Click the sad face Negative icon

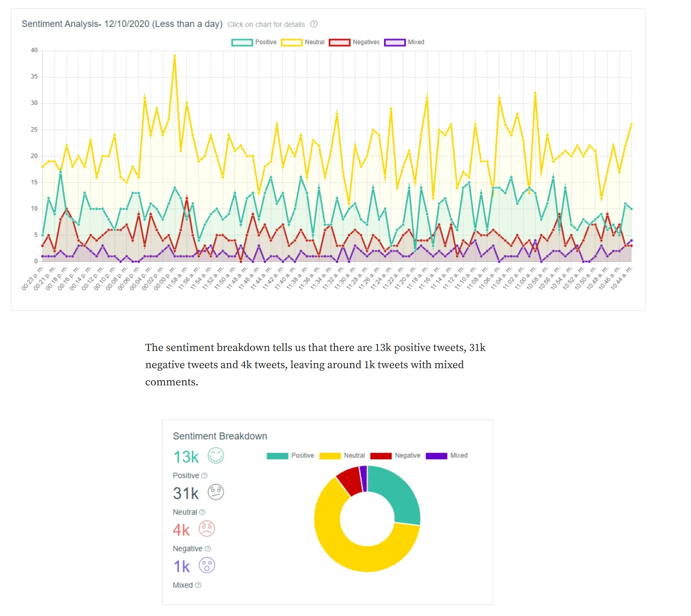click(207, 529)
